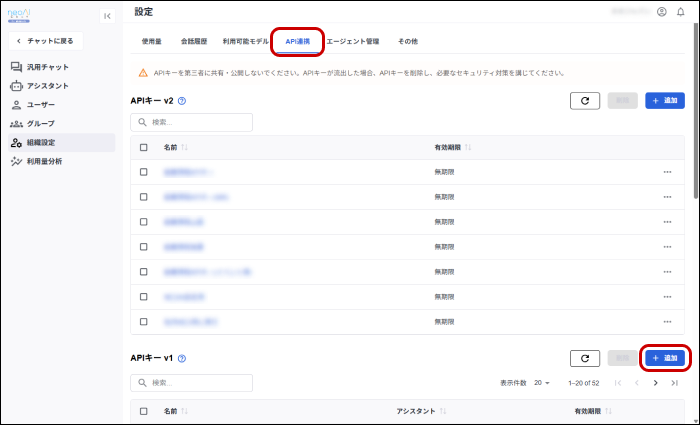Switch to the 会話履歴 tab

pos(194,42)
